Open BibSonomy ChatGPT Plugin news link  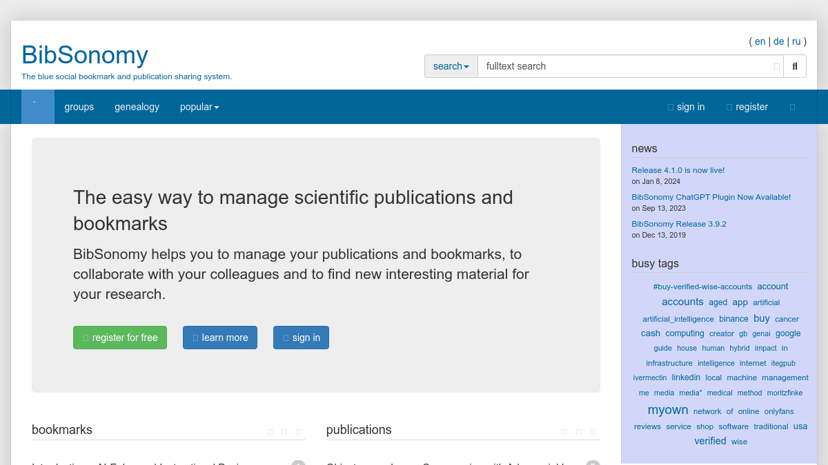coord(711,197)
